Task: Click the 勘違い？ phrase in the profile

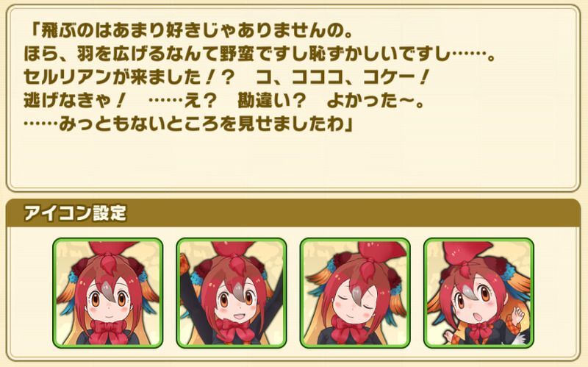Action: pos(271,101)
